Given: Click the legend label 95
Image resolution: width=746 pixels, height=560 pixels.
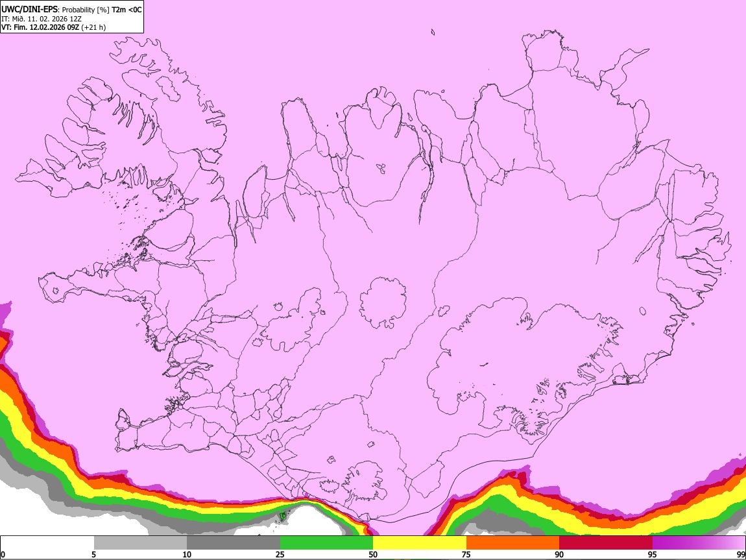Looking at the screenshot, I should click(653, 554).
